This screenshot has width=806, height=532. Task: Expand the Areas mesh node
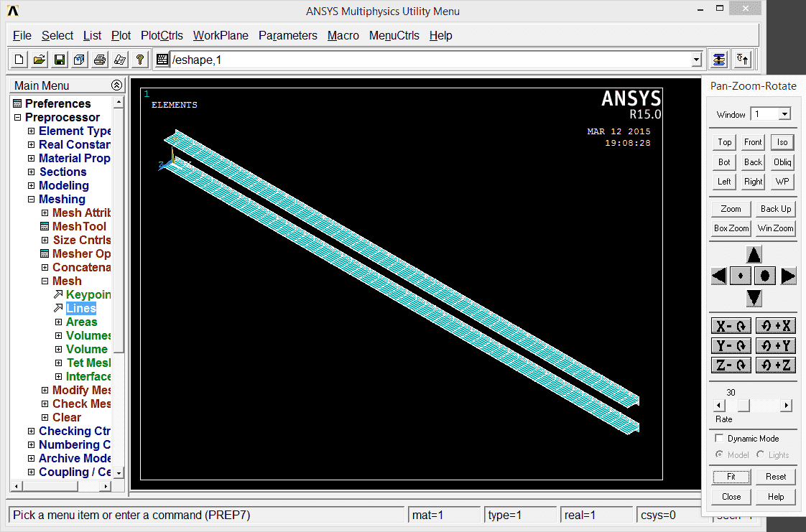tap(59, 322)
